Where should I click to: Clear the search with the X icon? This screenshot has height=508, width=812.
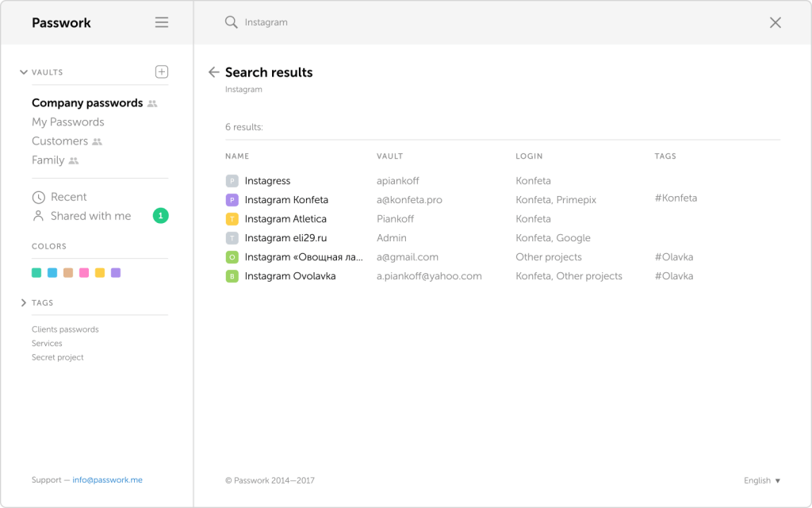click(x=776, y=22)
